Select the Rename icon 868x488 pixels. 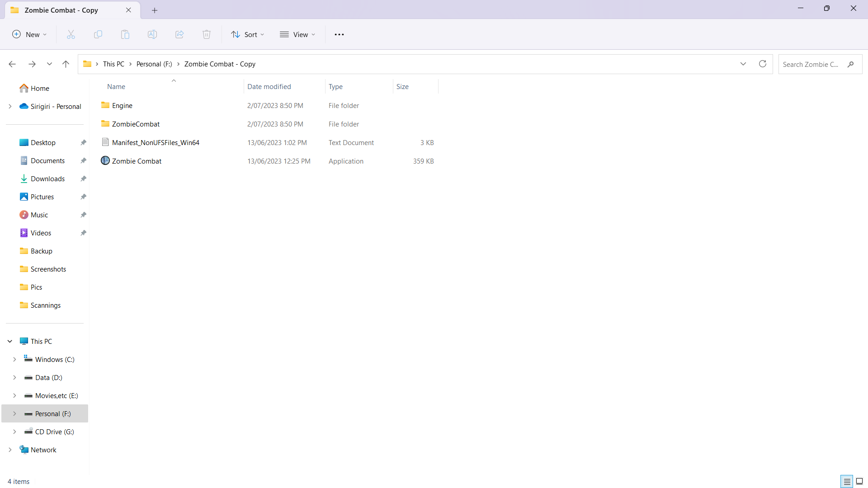pyautogui.click(x=152, y=34)
